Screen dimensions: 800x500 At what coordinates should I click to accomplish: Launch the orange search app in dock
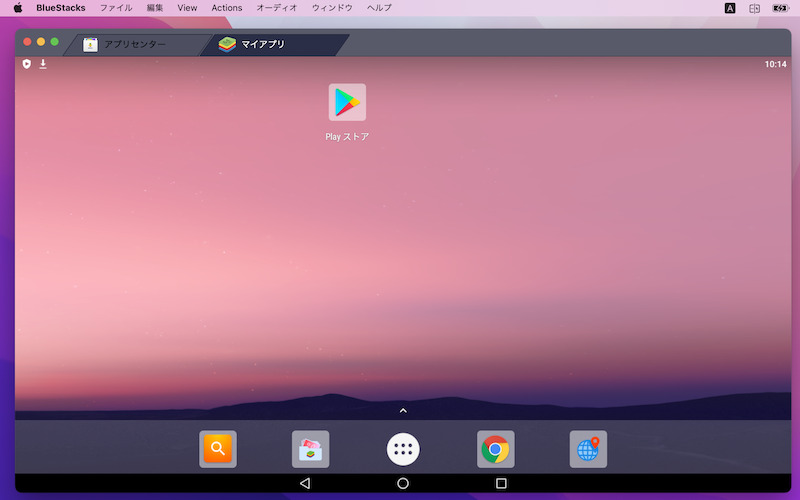(x=218, y=449)
